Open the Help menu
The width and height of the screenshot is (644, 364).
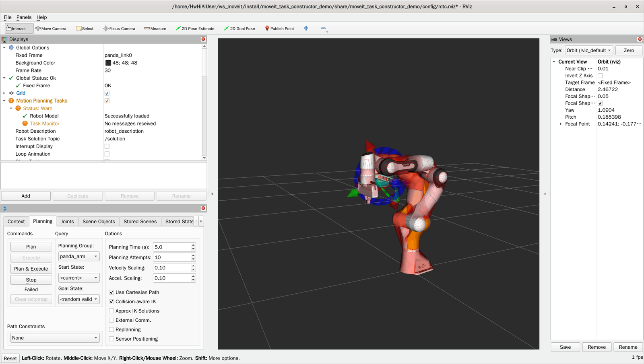click(41, 17)
